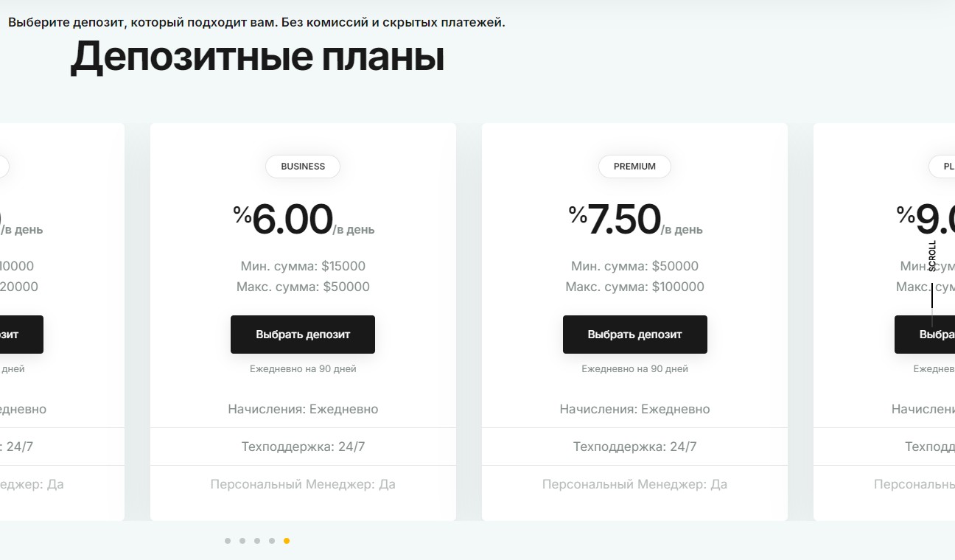Click the Депозитные планы heading
The width and height of the screenshot is (955, 560).
[257, 57]
